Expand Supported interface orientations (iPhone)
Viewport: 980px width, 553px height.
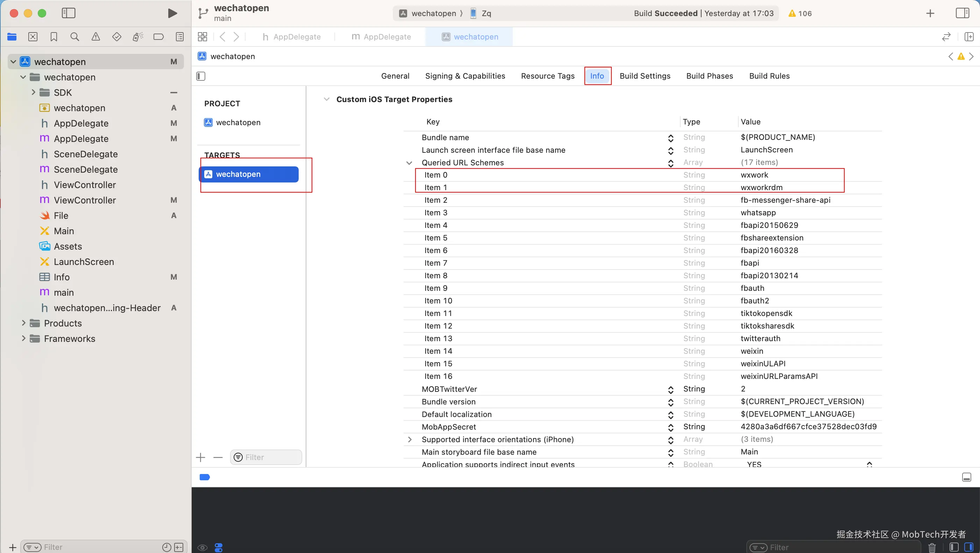(x=409, y=439)
